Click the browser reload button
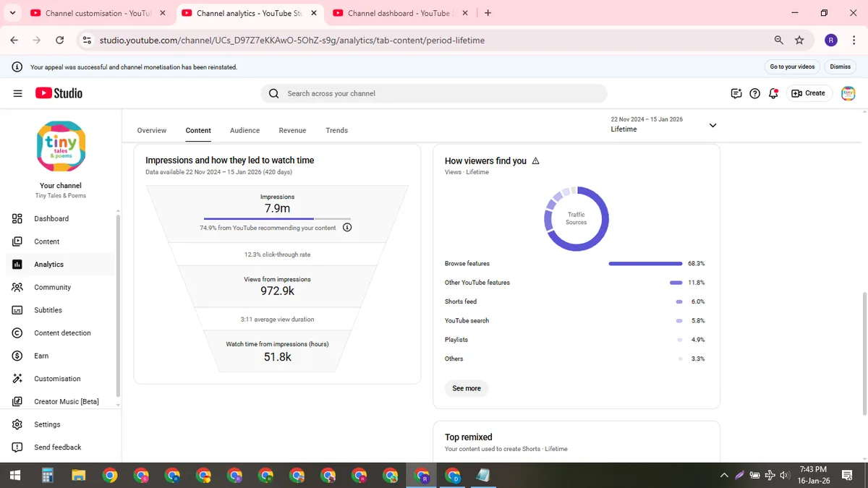This screenshot has width=868, height=488. [59, 40]
